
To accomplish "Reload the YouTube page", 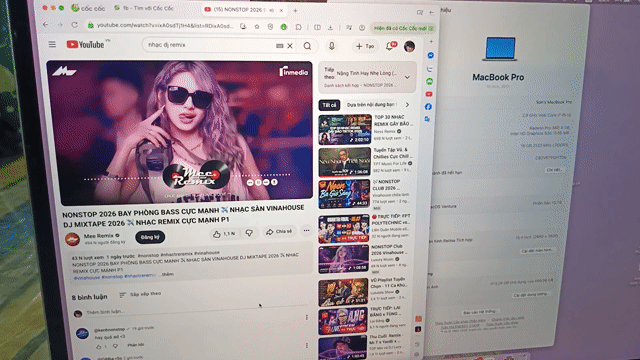I will 74,25.
